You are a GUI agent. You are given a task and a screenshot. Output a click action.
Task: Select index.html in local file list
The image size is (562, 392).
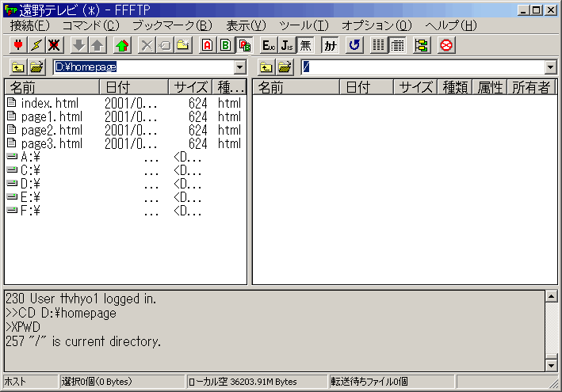click(x=52, y=103)
